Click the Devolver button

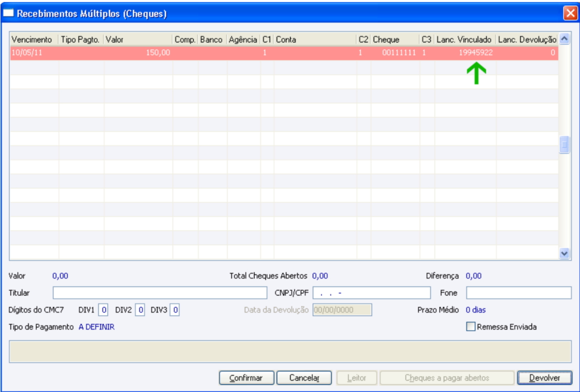click(544, 378)
